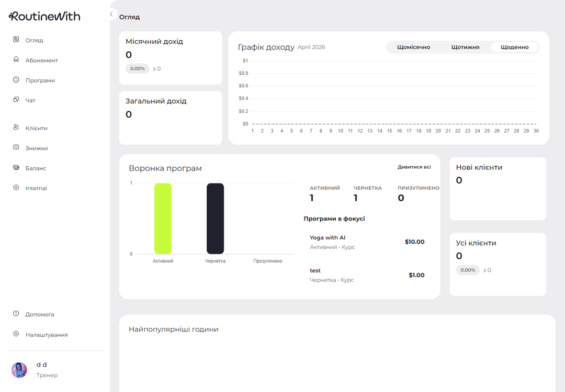
Task: Select the Огляд icon in the sidebar
Action: [15, 40]
